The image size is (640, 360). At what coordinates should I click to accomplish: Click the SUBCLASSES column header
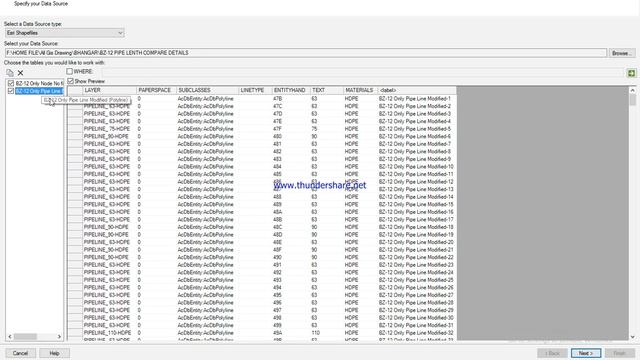click(x=208, y=90)
